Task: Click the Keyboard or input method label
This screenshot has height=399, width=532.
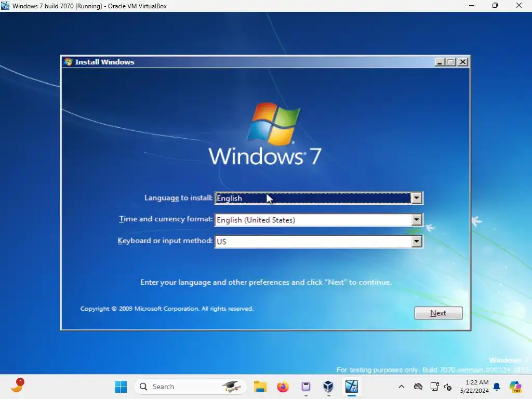Action: coord(165,241)
